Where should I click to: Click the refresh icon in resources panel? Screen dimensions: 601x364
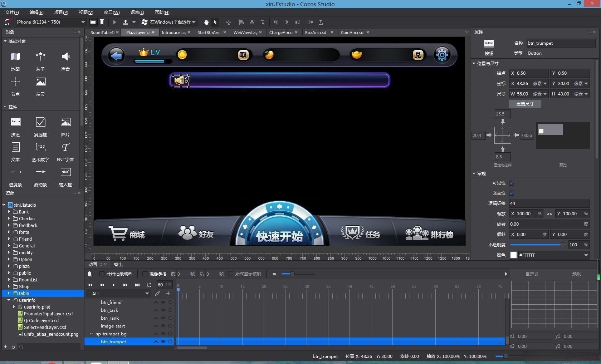(x=13, y=347)
